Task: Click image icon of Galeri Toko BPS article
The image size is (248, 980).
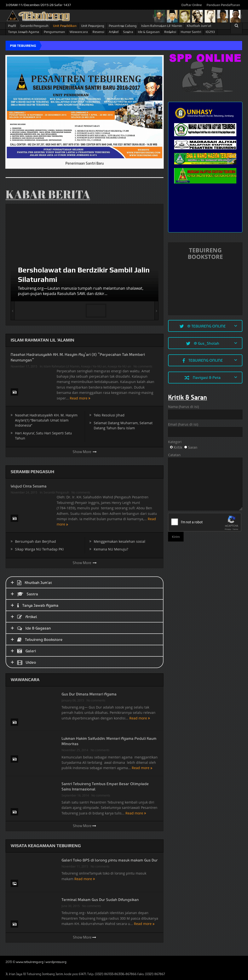Action: [15, 883]
